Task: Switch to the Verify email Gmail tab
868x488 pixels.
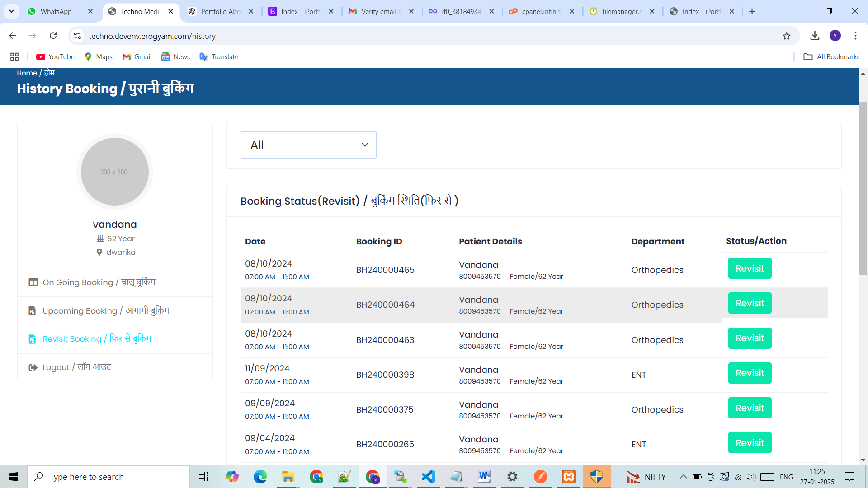Action: 381,11
